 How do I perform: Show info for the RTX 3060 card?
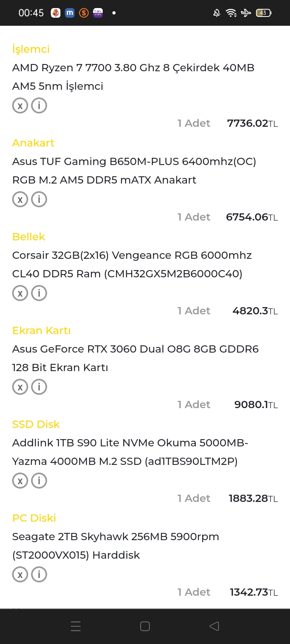click(39, 387)
